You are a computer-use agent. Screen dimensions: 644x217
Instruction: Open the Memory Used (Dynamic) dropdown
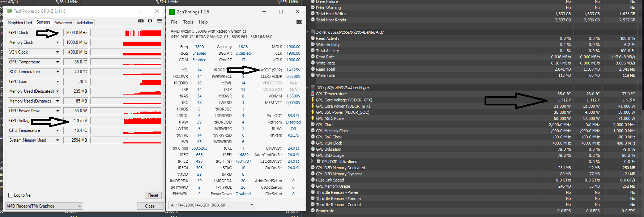(x=57, y=101)
